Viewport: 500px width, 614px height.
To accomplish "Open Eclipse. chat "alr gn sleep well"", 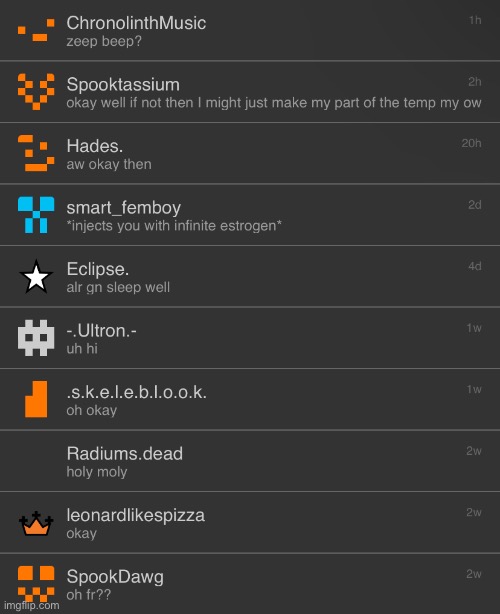I will point(250,276).
